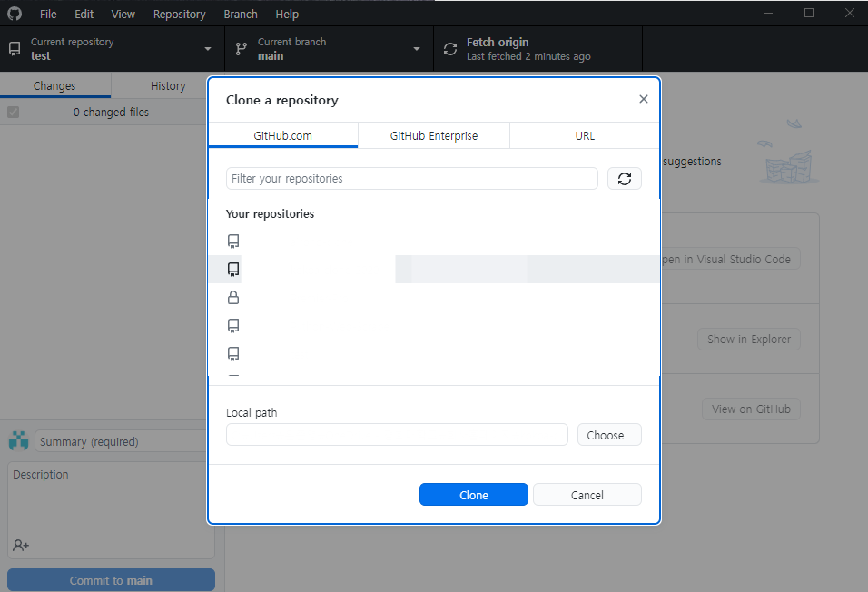Select the private repository with the lock icon
868x592 pixels.
pos(233,298)
